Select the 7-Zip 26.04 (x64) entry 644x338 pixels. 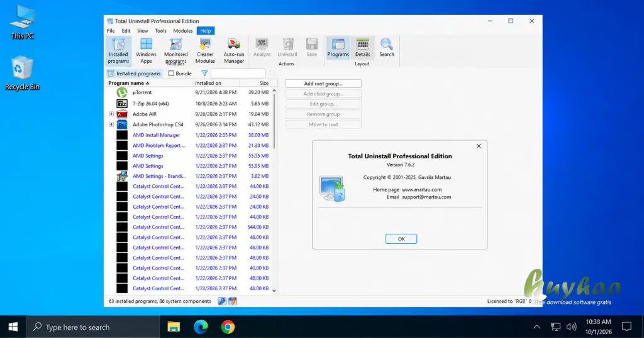[151, 104]
